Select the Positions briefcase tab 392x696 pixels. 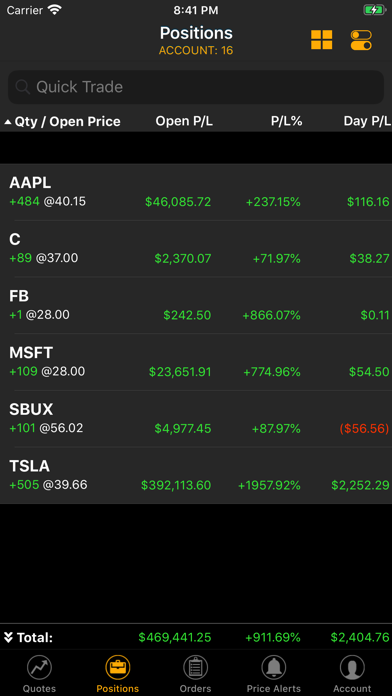tap(118, 674)
